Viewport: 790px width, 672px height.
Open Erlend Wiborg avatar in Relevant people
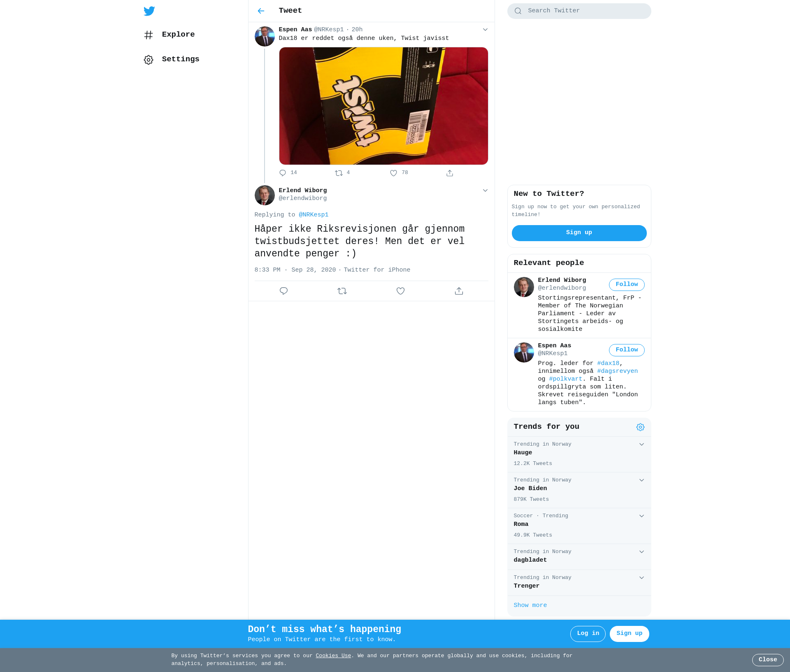click(x=524, y=287)
